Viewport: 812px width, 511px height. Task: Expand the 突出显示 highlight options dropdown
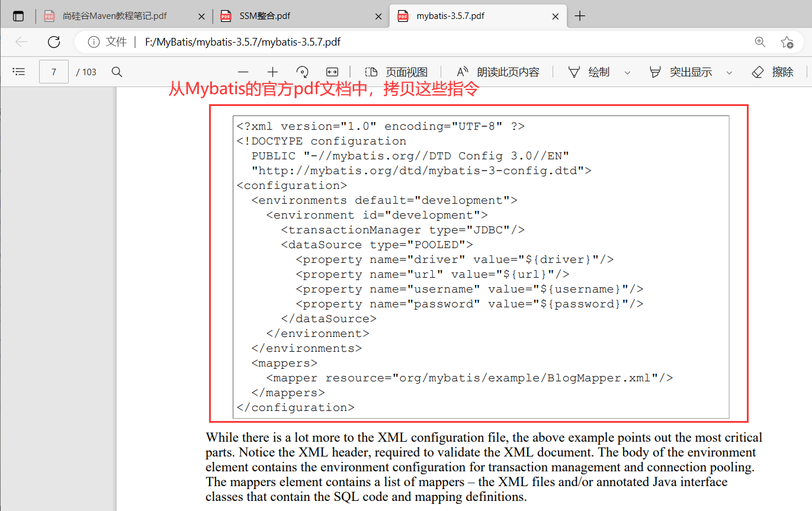pos(729,72)
